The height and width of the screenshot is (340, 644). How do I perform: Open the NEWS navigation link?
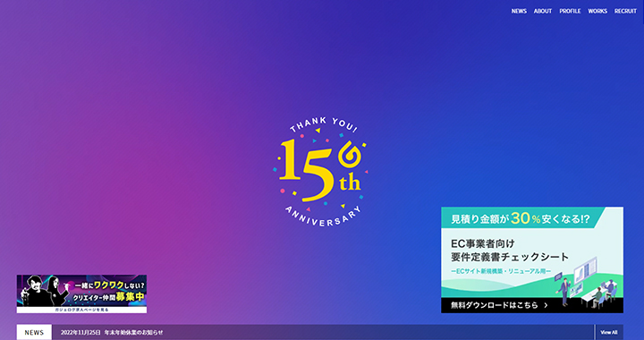(x=519, y=11)
